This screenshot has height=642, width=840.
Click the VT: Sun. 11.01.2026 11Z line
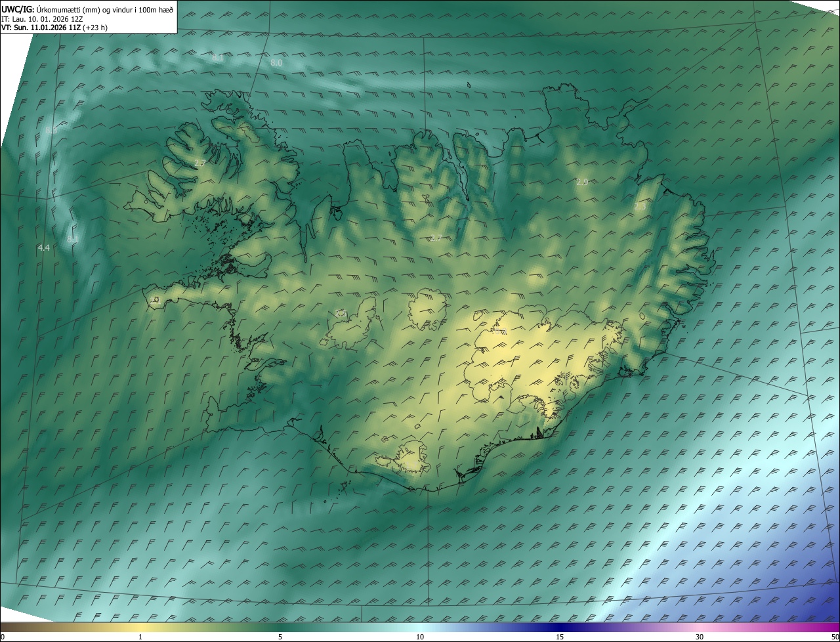(x=54, y=28)
